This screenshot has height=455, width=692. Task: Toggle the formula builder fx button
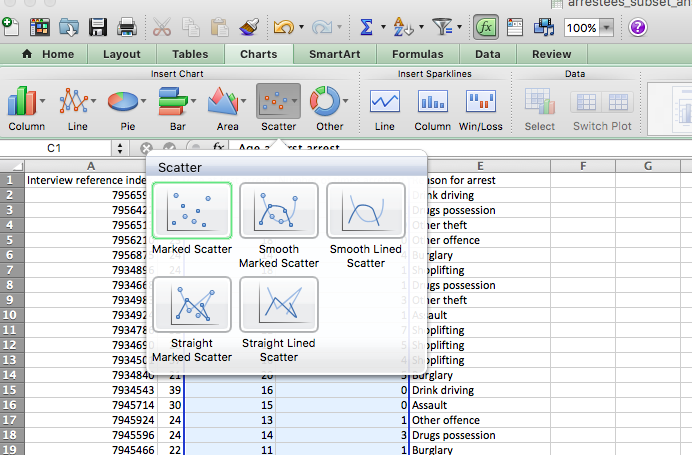pyautogui.click(x=487, y=27)
